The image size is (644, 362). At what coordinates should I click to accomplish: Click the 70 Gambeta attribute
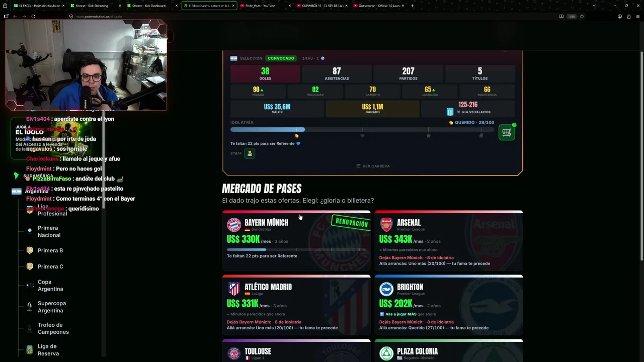click(372, 92)
